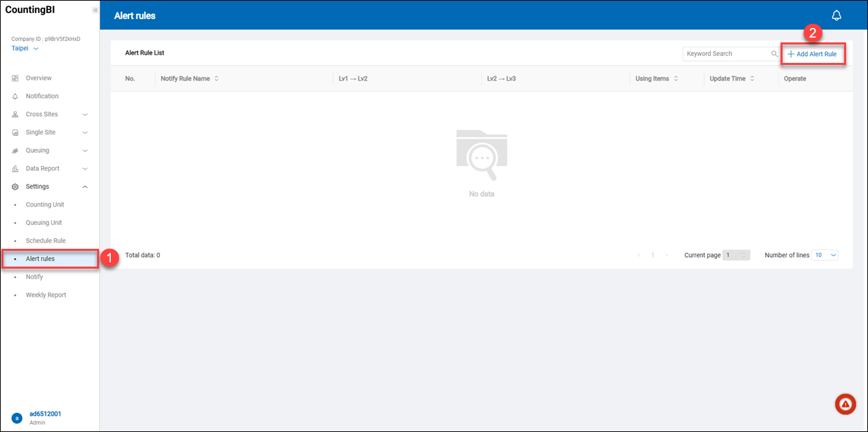
Task: Select Schedule Rule under Settings
Action: tap(45, 241)
